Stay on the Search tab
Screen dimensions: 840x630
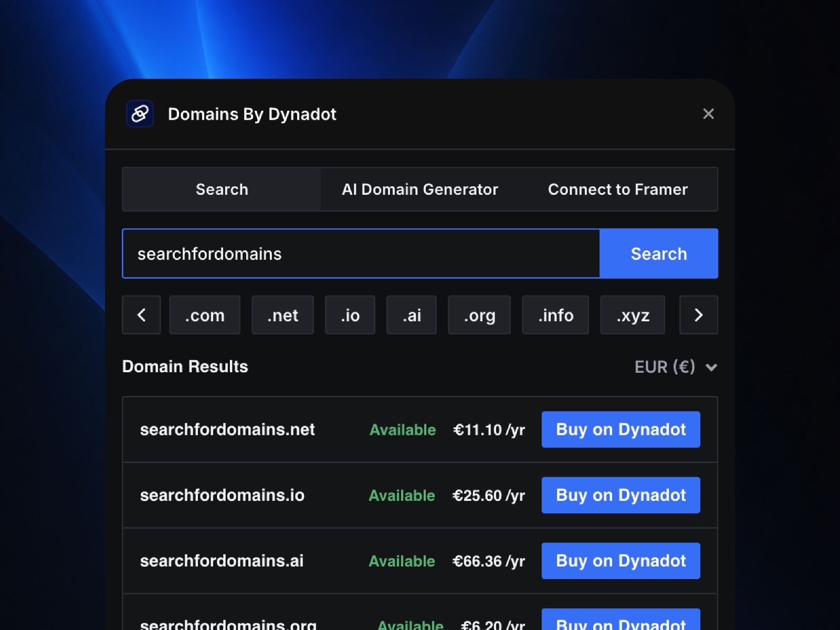[222, 190]
